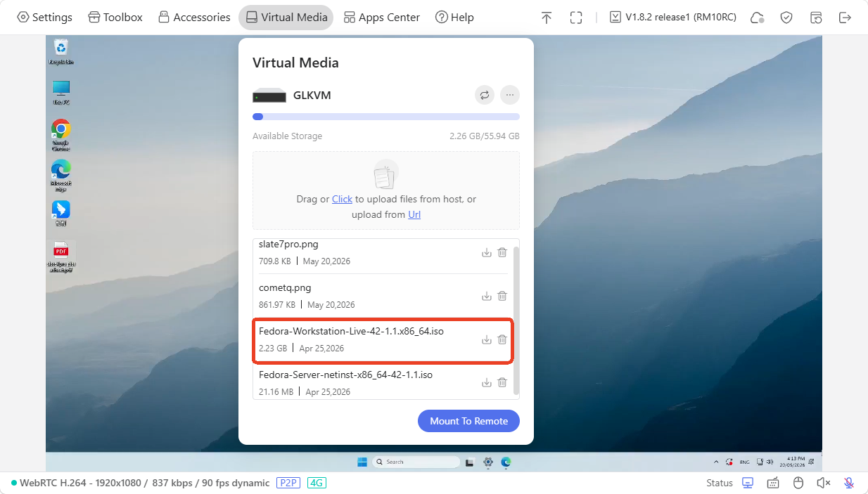Screen dimensions: 868x494
Task: Download cometq.png file
Action: [486, 297]
